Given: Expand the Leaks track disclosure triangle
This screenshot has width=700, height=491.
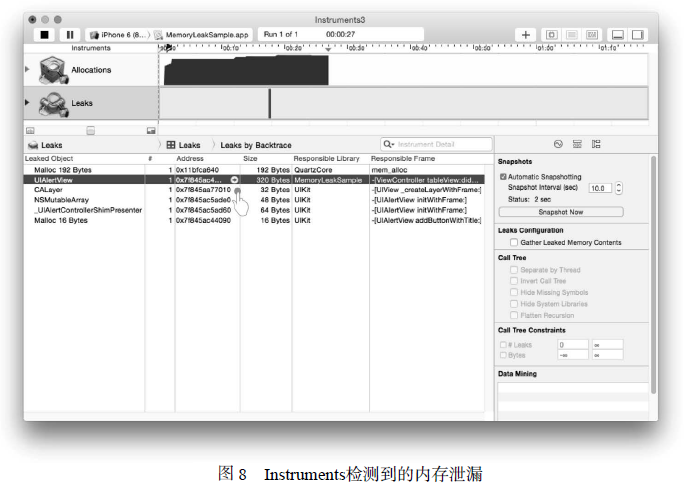Looking at the screenshot, I should click(x=27, y=102).
